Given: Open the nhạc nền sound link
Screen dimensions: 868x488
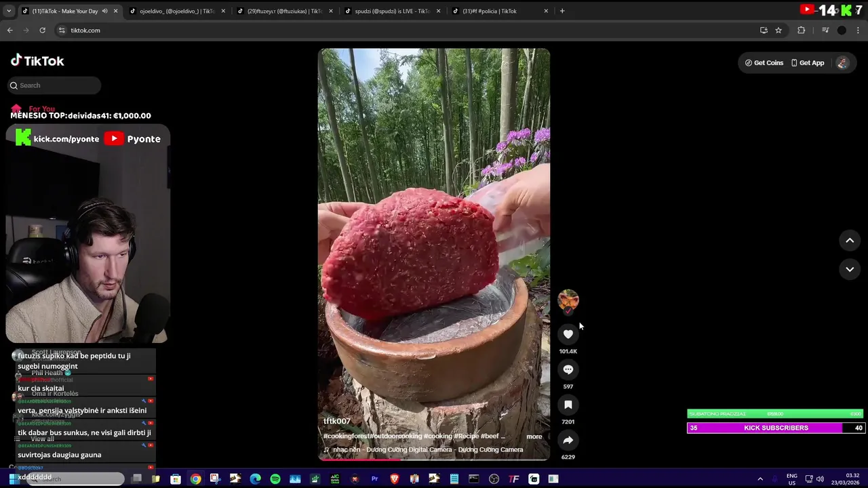Looking at the screenshot, I should pos(423,449).
